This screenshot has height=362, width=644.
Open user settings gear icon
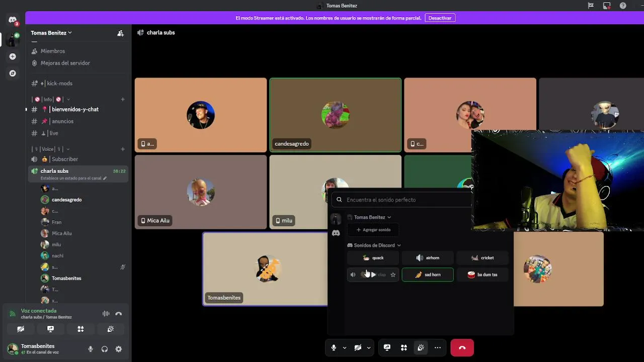119,349
